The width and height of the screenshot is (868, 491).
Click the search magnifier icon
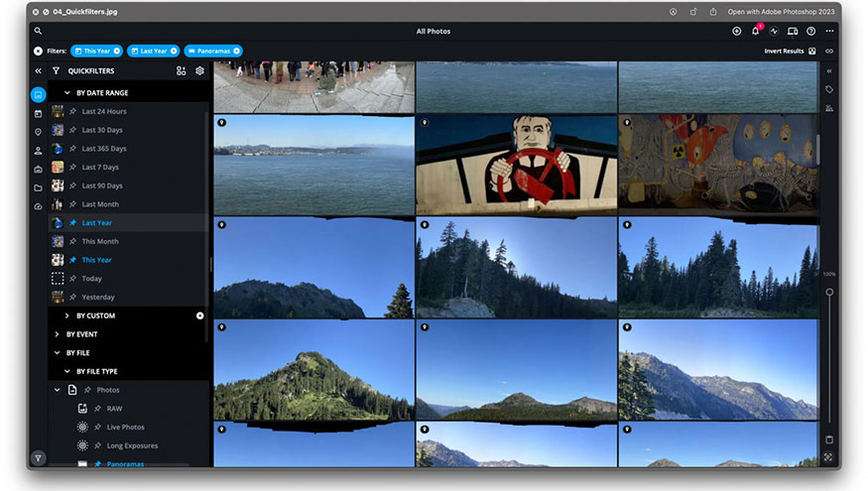coord(38,31)
